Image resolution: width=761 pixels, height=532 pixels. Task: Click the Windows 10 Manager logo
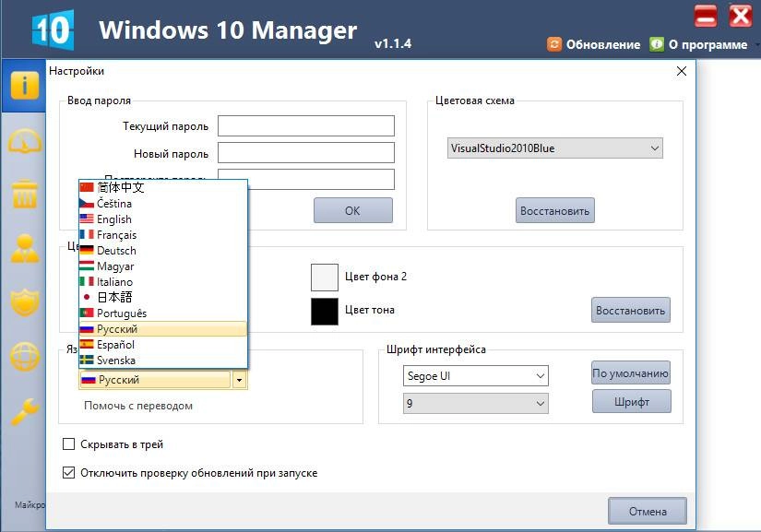(x=53, y=30)
